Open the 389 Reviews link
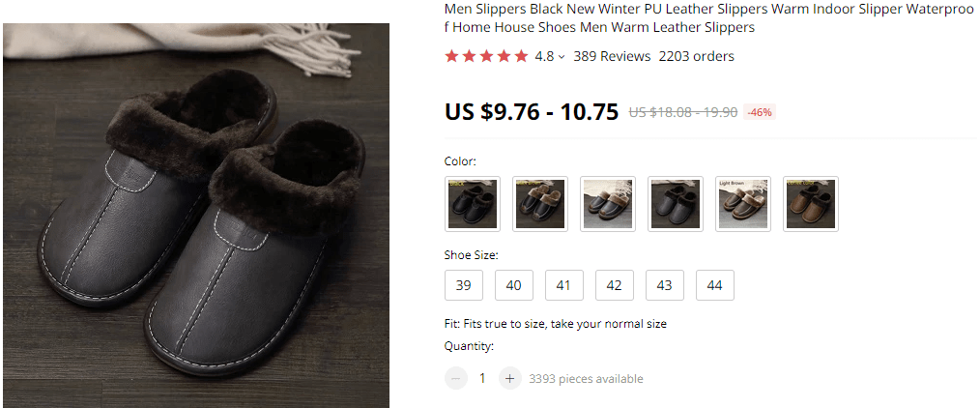The height and width of the screenshot is (408, 980). pos(612,56)
